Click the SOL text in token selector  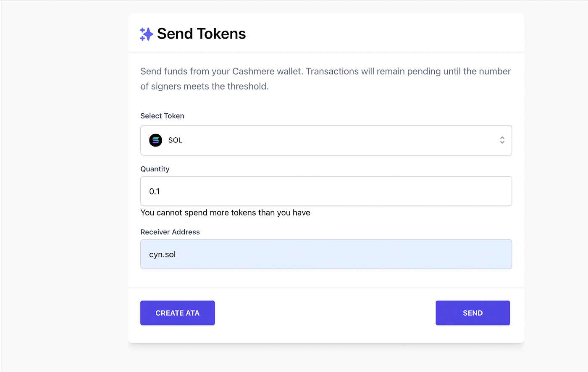[175, 140]
